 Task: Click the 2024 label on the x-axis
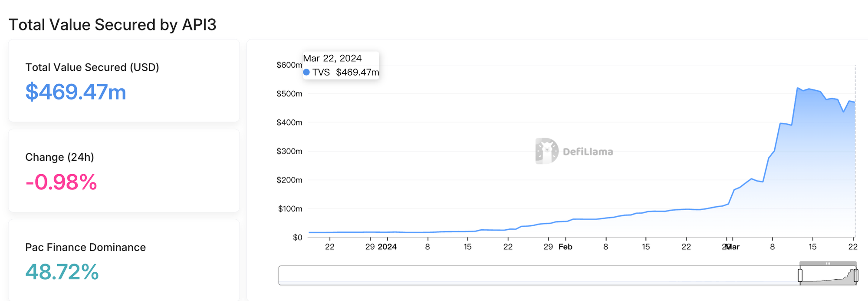point(387,247)
